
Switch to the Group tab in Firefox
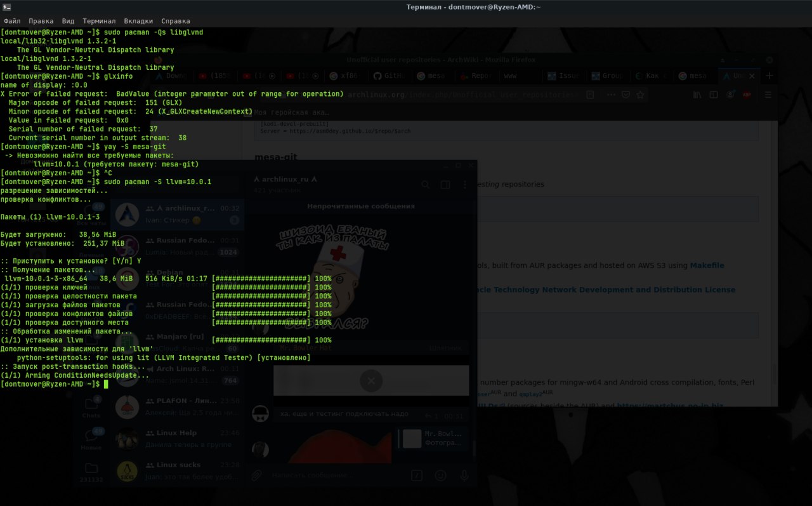point(606,76)
